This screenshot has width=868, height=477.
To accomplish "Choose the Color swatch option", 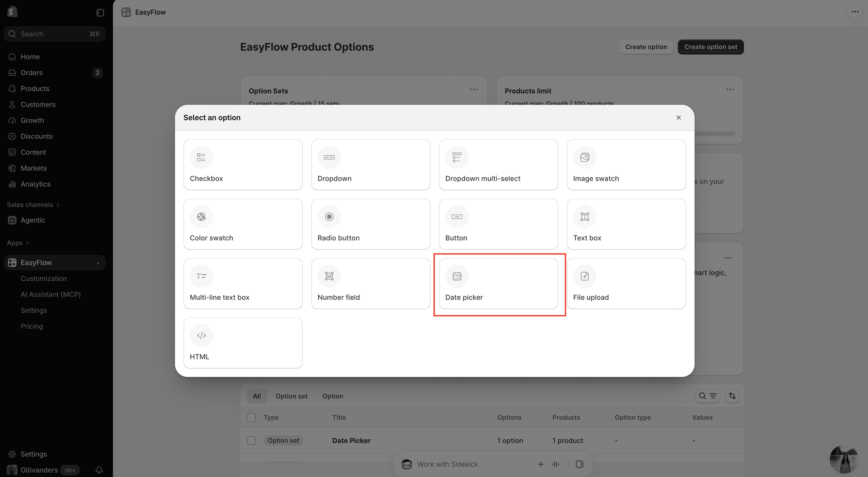I will [x=243, y=224].
